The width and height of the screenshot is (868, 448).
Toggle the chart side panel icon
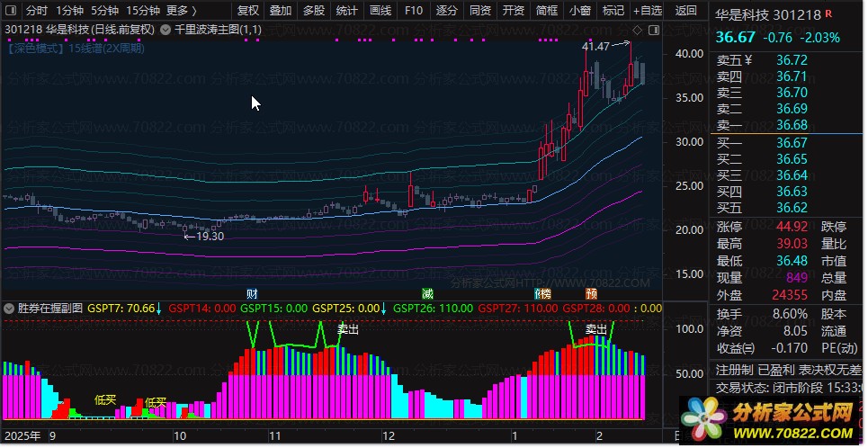(x=654, y=30)
